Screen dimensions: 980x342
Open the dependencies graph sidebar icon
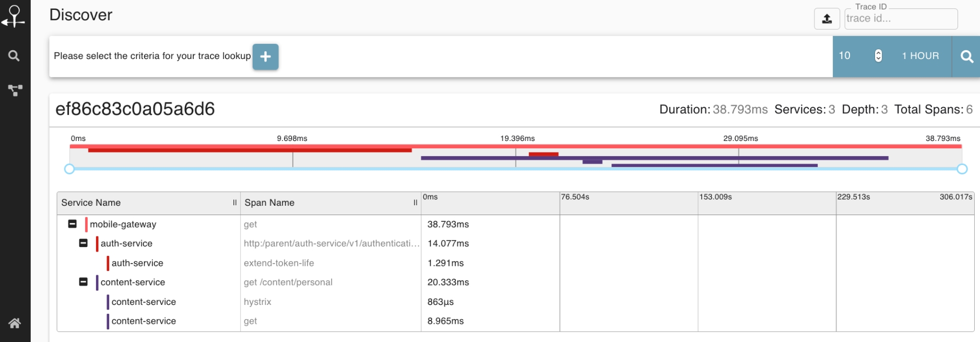coord(15,90)
